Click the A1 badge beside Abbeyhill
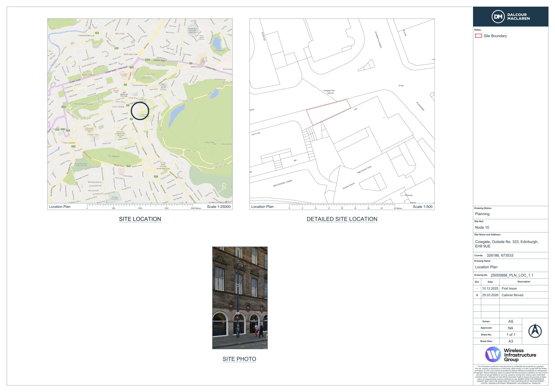 [x=191, y=63]
